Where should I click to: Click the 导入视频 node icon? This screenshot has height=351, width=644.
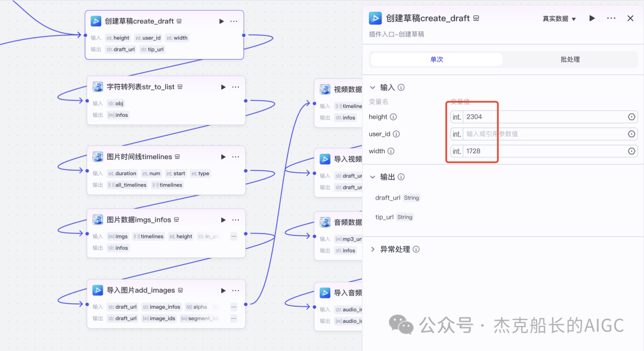[325, 159]
